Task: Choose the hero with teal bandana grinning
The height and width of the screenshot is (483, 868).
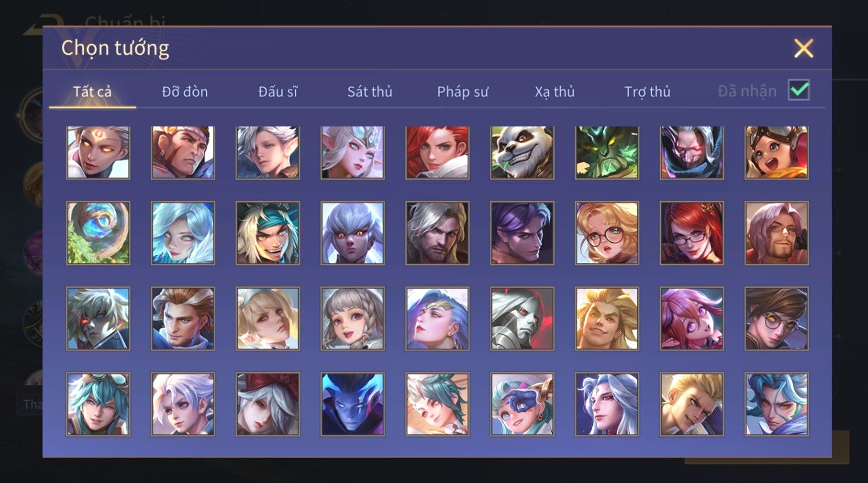Action: point(268,233)
